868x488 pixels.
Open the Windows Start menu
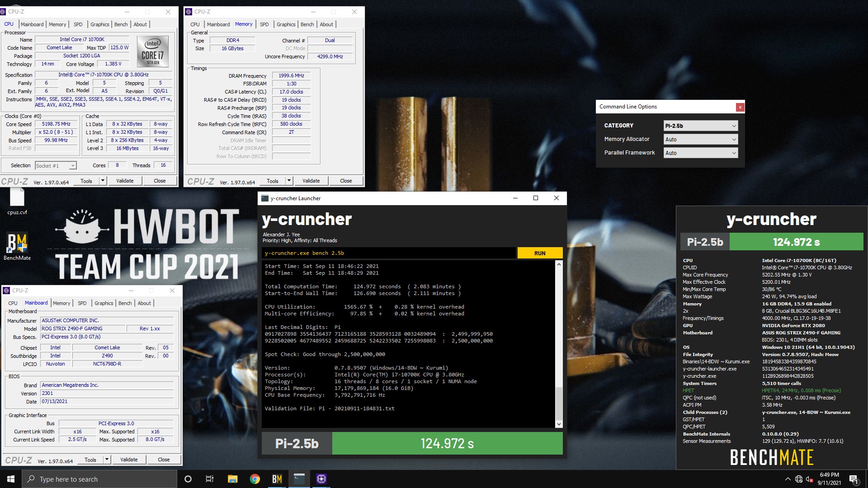(x=11, y=479)
